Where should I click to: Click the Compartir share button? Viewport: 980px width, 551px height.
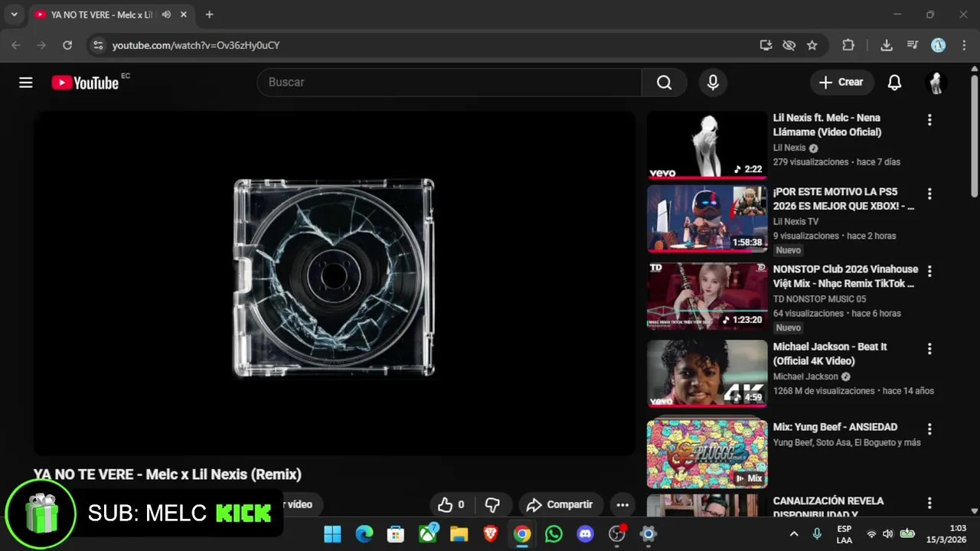[x=560, y=505]
